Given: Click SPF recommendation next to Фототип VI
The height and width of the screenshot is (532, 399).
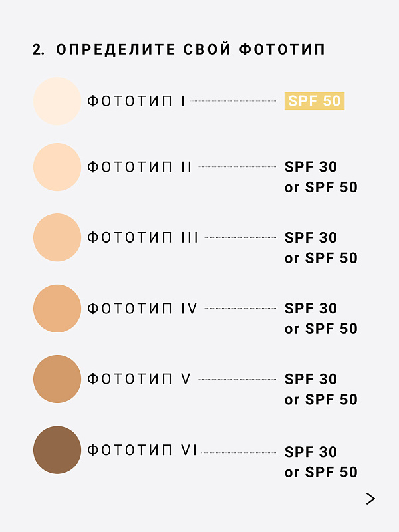Looking at the screenshot, I should tap(321, 462).
